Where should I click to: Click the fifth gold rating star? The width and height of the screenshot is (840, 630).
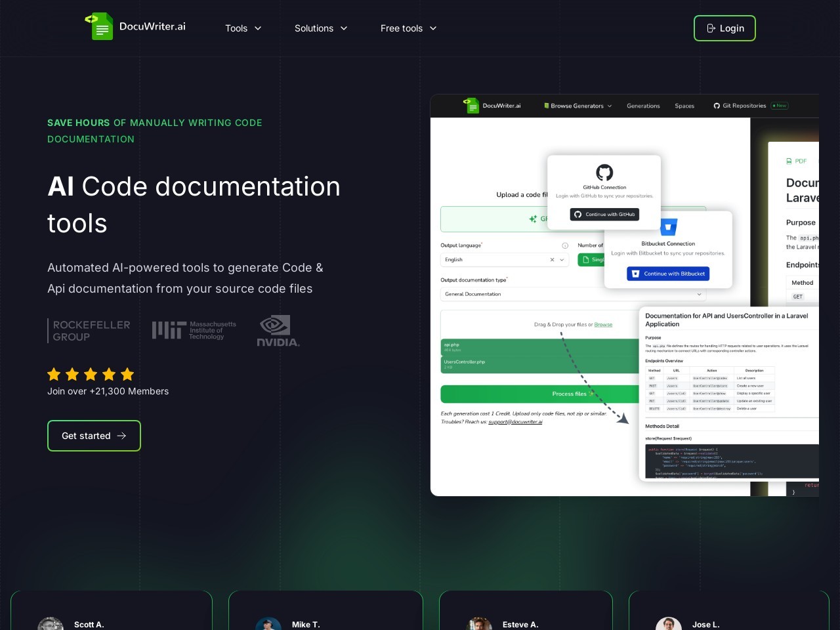pyautogui.click(x=127, y=374)
